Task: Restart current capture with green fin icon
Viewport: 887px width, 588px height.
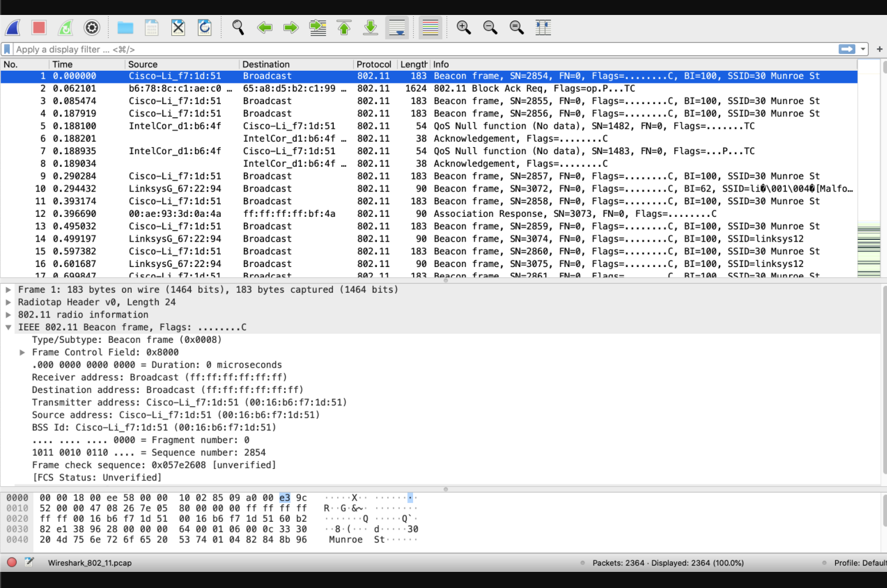Action: coord(66,28)
